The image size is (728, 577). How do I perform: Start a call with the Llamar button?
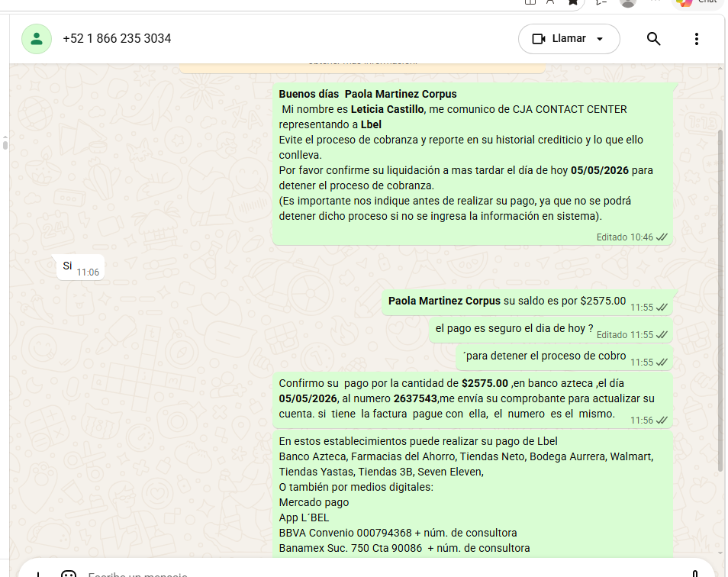coord(569,38)
